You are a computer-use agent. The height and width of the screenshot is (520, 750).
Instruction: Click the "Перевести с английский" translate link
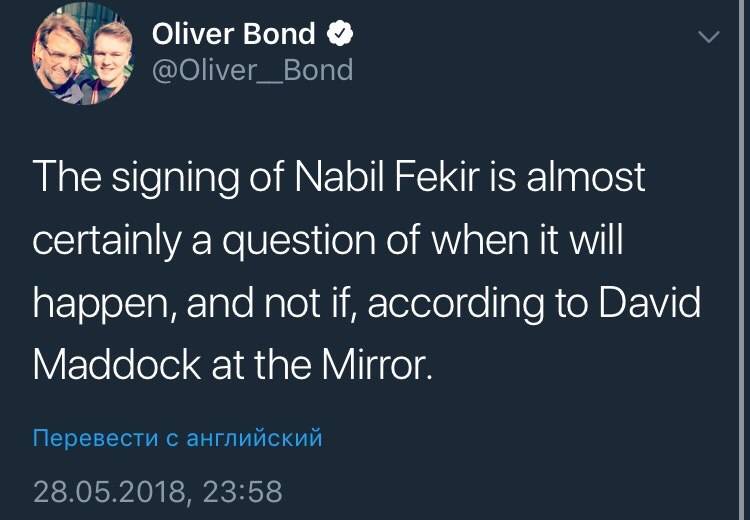point(177,438)
